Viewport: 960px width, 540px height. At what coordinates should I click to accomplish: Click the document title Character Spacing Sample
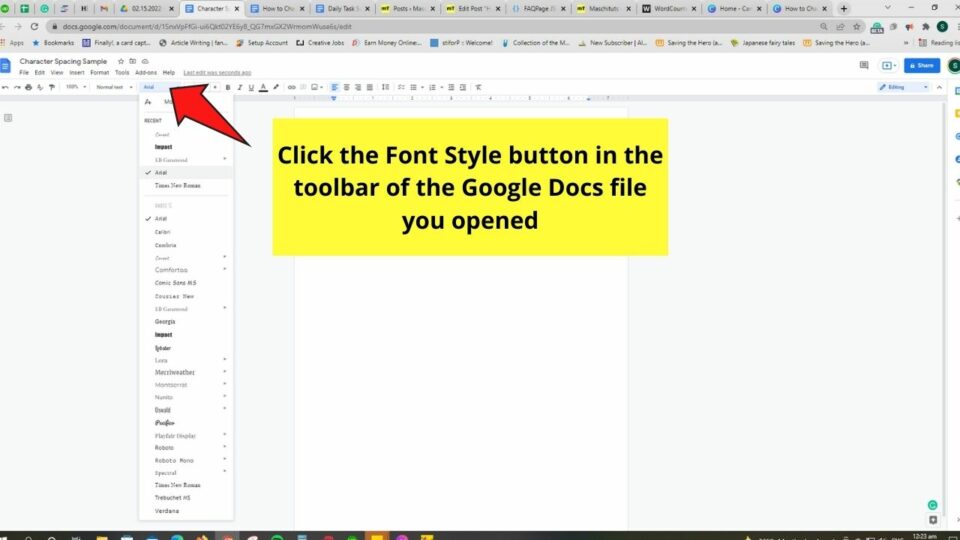tap(63, 61)
